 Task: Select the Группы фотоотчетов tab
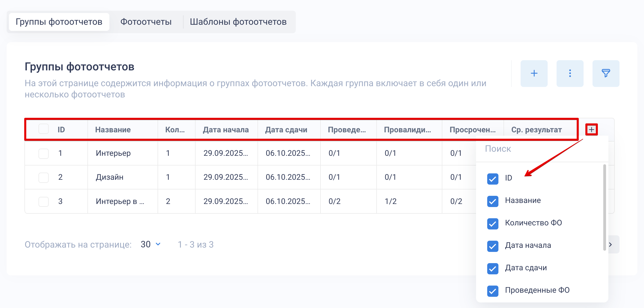pyautogui.click(x=59, y=22)
